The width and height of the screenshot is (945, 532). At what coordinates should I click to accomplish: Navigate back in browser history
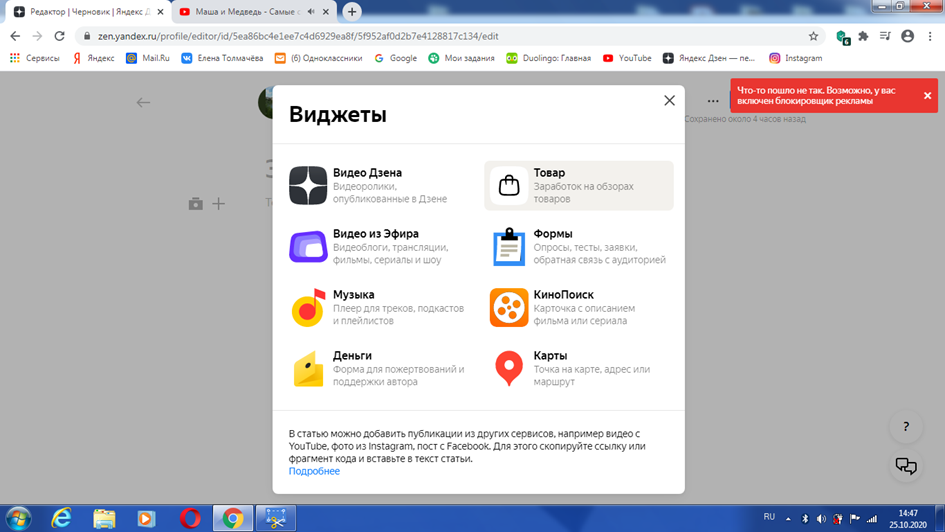15,36
